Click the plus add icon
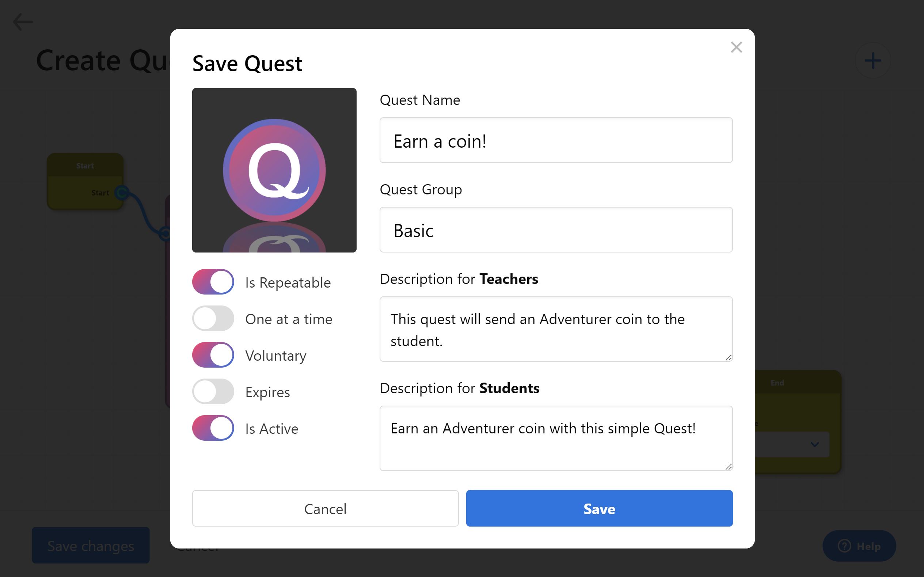Image resolution: width=924 pixels, height=577 pixels. (x=873, y=61)
